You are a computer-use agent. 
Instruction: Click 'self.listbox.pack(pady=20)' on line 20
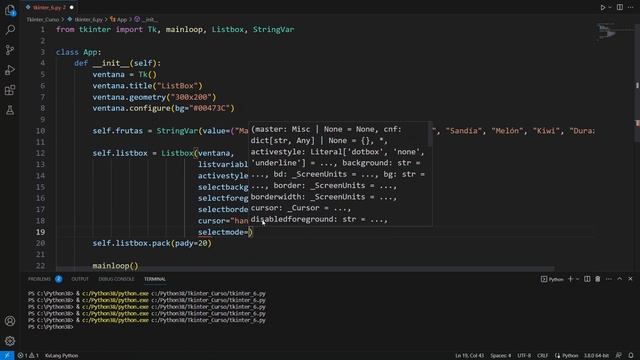click(x=152, y=243)
